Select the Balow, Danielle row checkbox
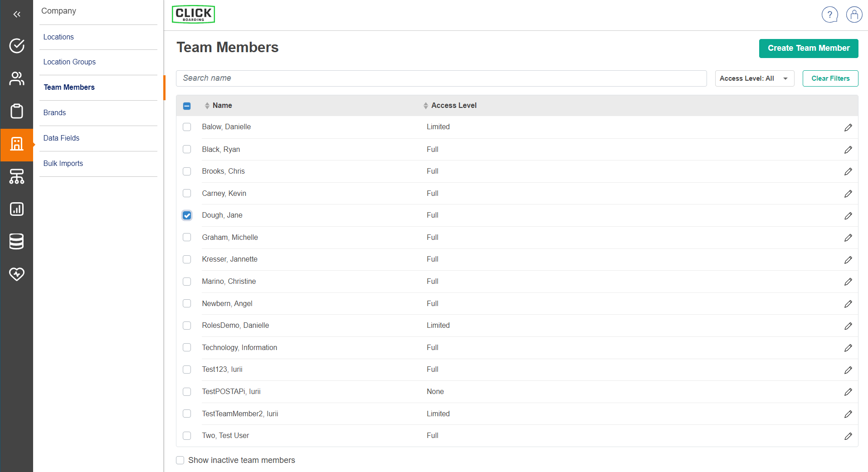Image resolution: width=868 pixels, height=472 pixels. (187, 127)
